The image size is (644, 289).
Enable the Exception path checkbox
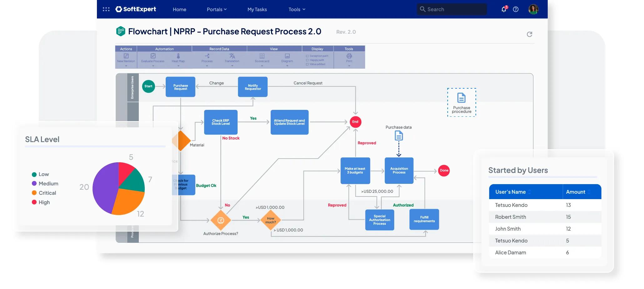click(x=307, y=56)
